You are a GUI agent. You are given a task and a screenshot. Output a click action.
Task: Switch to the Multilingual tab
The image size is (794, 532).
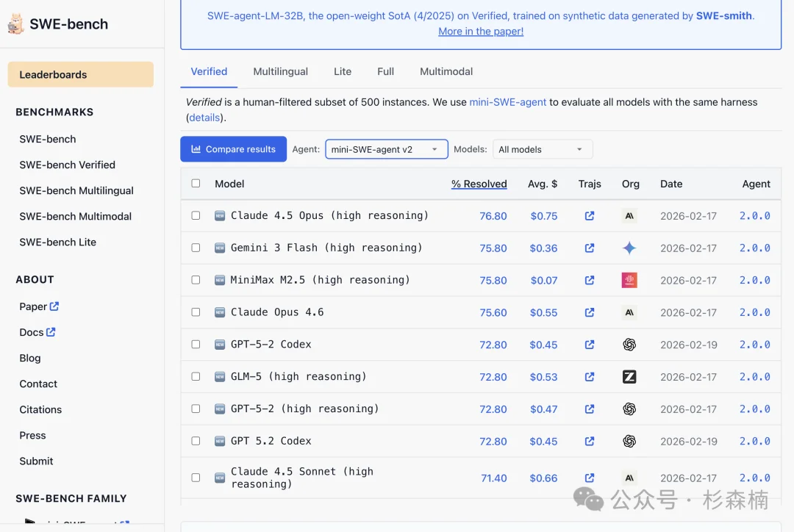tap(281, 71)
